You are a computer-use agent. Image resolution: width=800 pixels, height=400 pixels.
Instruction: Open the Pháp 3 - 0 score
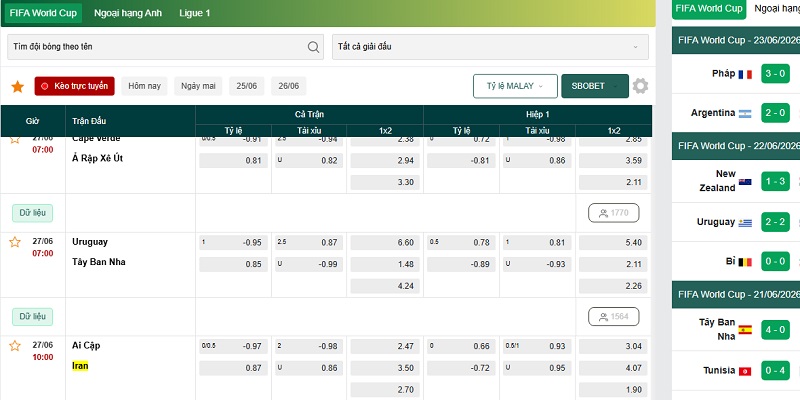[776, 74]
